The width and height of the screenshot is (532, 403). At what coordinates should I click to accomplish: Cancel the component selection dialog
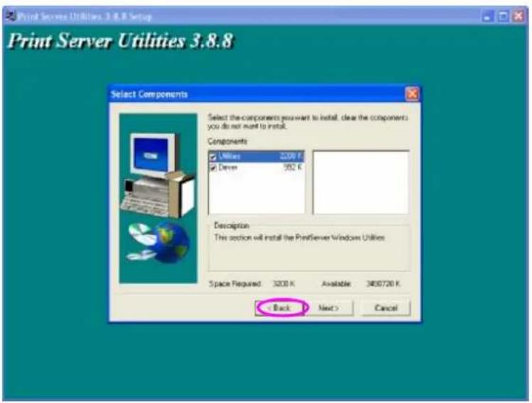386,308
